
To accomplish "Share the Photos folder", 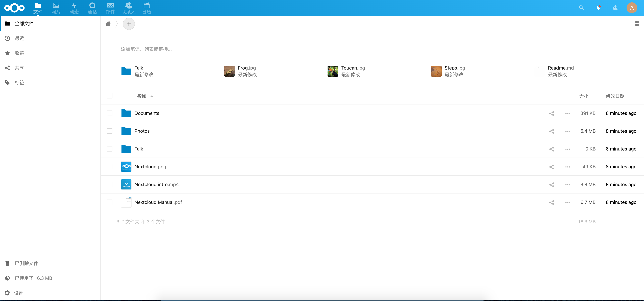I will tap(552, 131).
